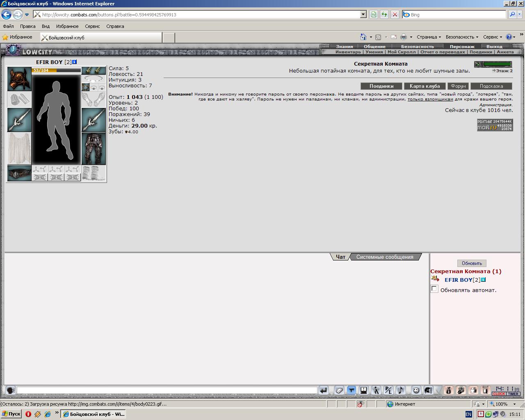
Task: Click the equipped ring slot icon
Action: [x=85, y=87]
